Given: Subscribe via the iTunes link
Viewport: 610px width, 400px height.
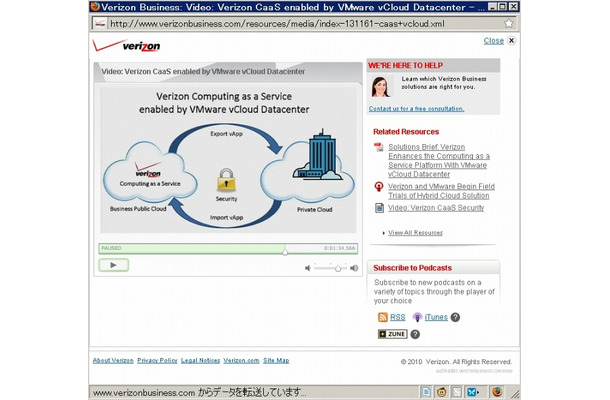Looking at the screenshot, I should pos(436,317).
